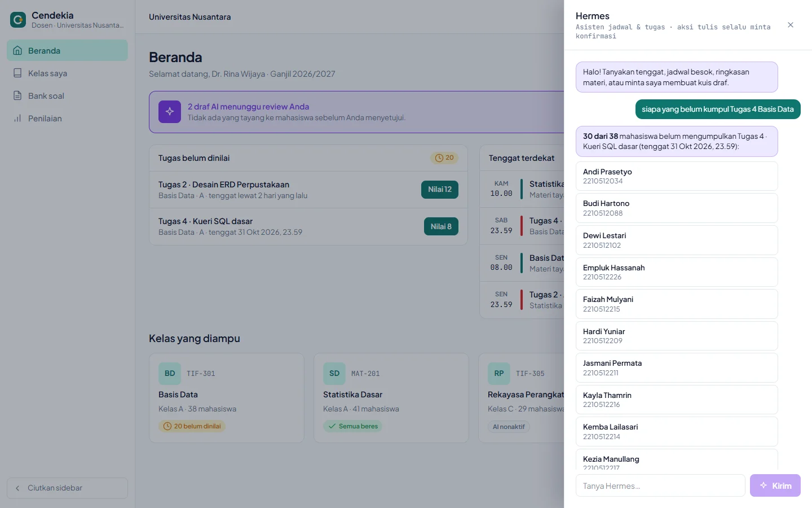This screenshot has height=508, width=812.
Task: Open Tugas 2 · Desain ERD Perpustakaan row
Action: (x=308, y=190)
